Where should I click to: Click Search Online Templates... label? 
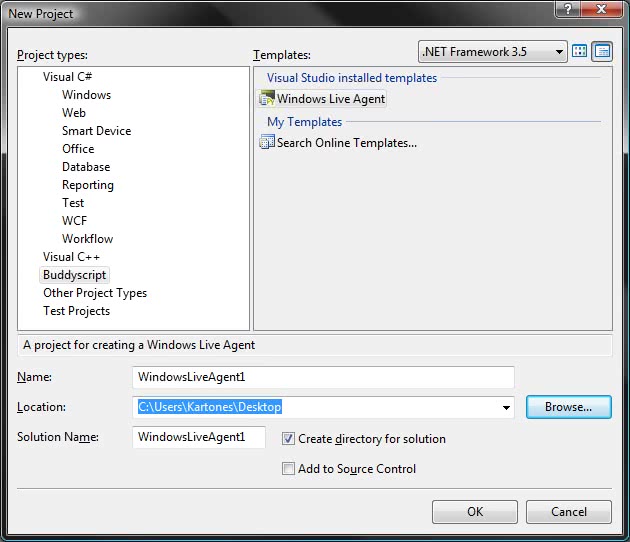347,143
